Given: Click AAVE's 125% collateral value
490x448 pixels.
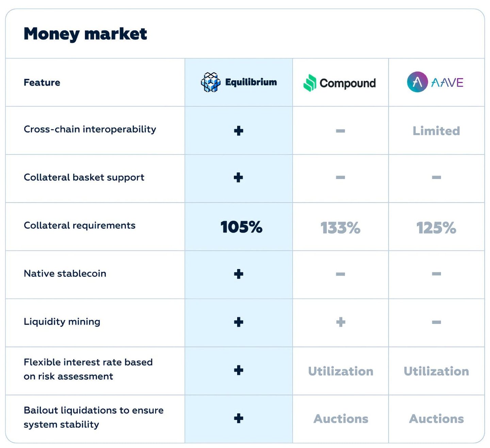Looking at the screenshot, I should point(436,228).
